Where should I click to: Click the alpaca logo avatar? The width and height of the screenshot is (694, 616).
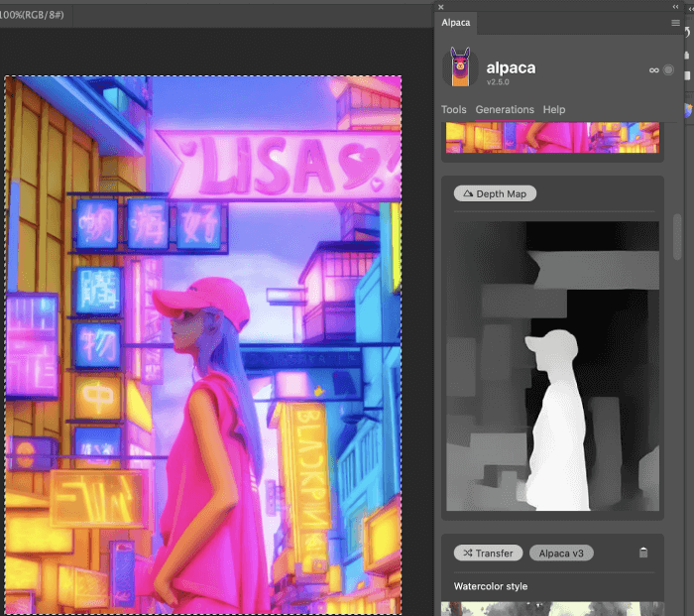tap(460, 67)
